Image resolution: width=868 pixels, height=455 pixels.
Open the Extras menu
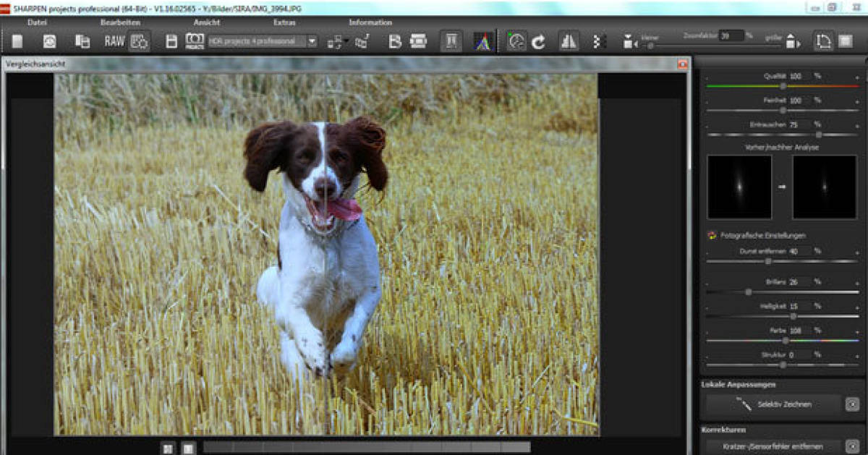tap(284, 22)
